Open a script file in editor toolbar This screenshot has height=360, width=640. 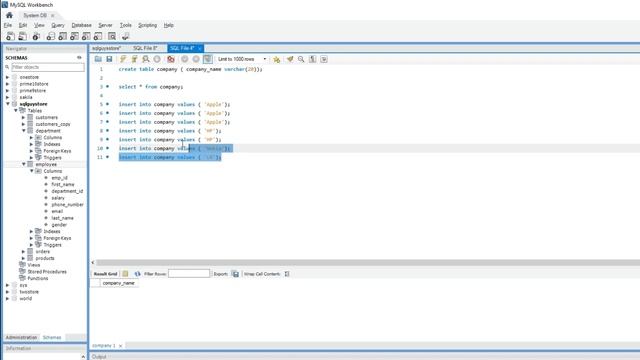pos(98,59)
